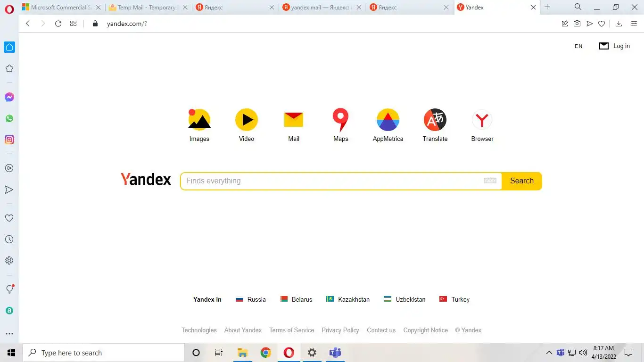The width and height of the screenshot is (644, 362).
Task: Click the green 'a' sidebar extension icon
Action: click(9, 311)
